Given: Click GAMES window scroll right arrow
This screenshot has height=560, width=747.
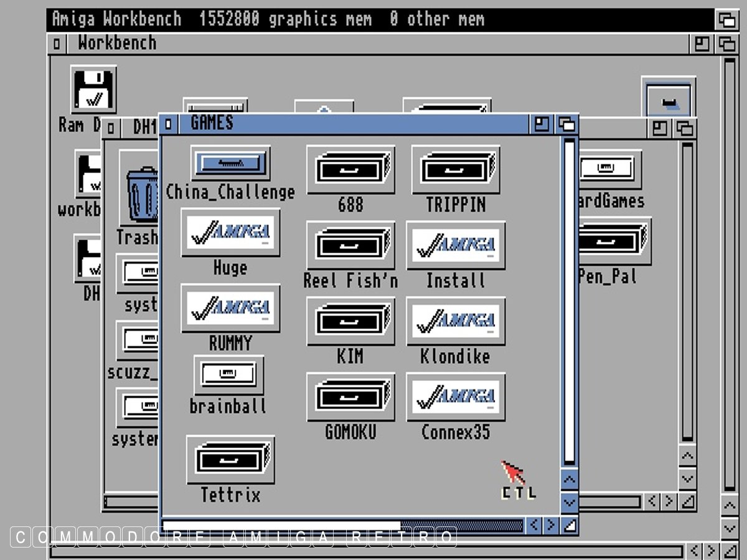Looking at the screenshot, I should pos(550,526).
